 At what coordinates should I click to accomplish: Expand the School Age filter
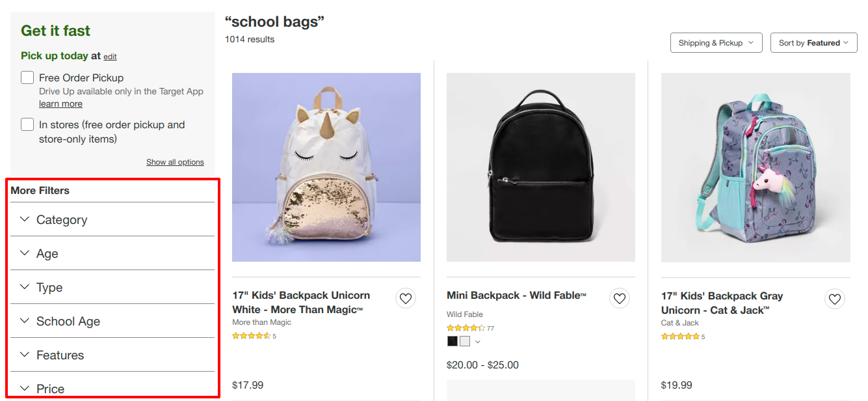[x=112, y=321]
